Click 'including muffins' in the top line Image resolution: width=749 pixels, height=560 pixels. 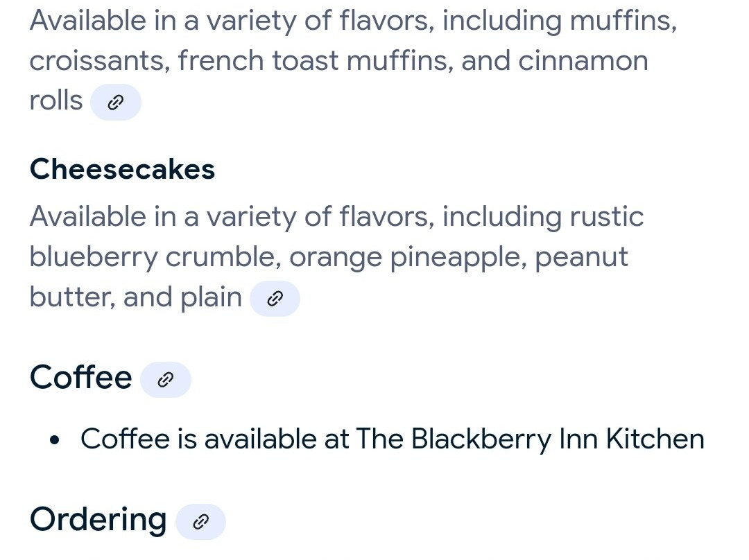coord(560,21)
